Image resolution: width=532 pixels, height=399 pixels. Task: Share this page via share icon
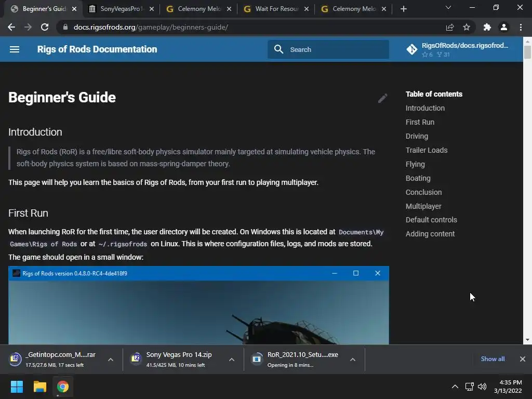pos(450,27)
